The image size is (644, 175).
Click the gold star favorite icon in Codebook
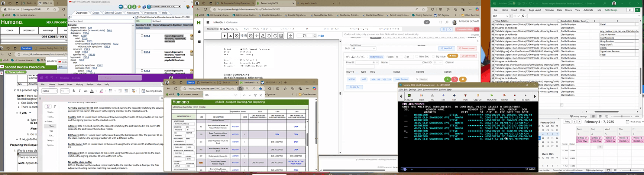139,7
